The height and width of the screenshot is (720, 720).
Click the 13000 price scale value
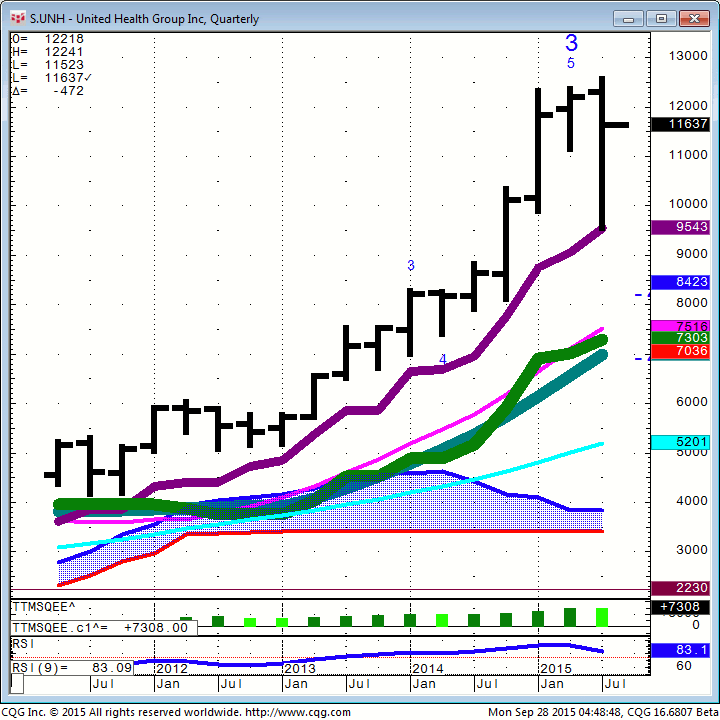pos(688,56)
